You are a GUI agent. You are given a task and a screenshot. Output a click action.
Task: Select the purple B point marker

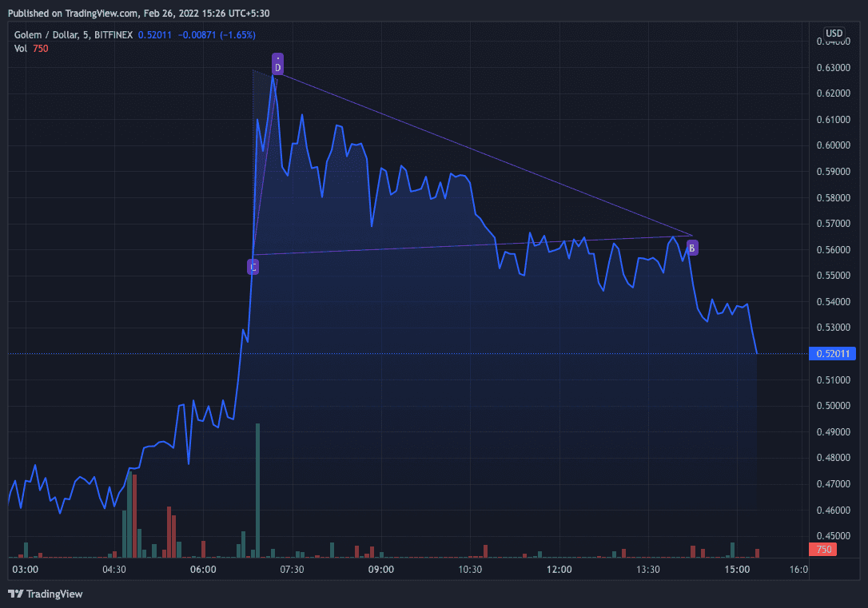click(692, 248)
